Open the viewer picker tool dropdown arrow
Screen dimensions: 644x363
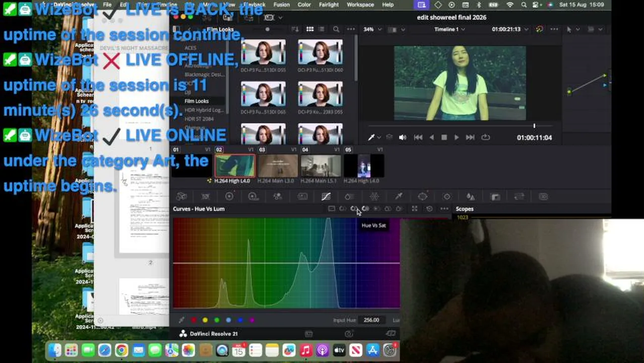(379, 137)
